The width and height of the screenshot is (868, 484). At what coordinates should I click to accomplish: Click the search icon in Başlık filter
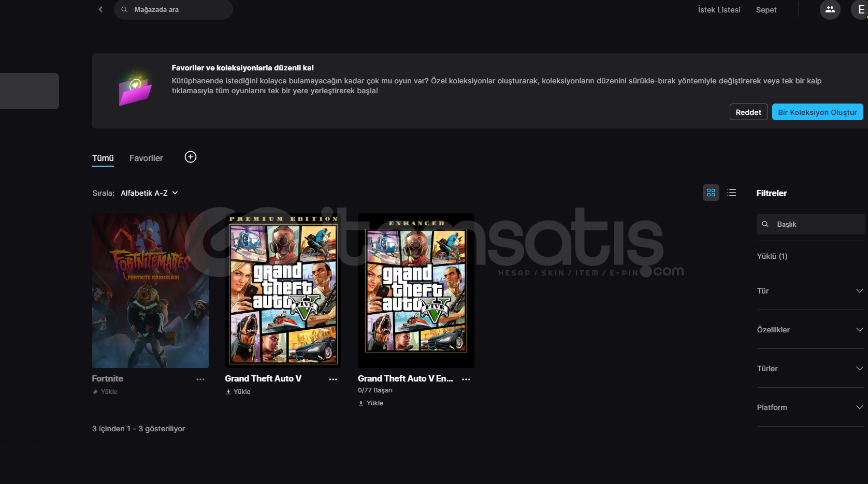pos(765,224)
